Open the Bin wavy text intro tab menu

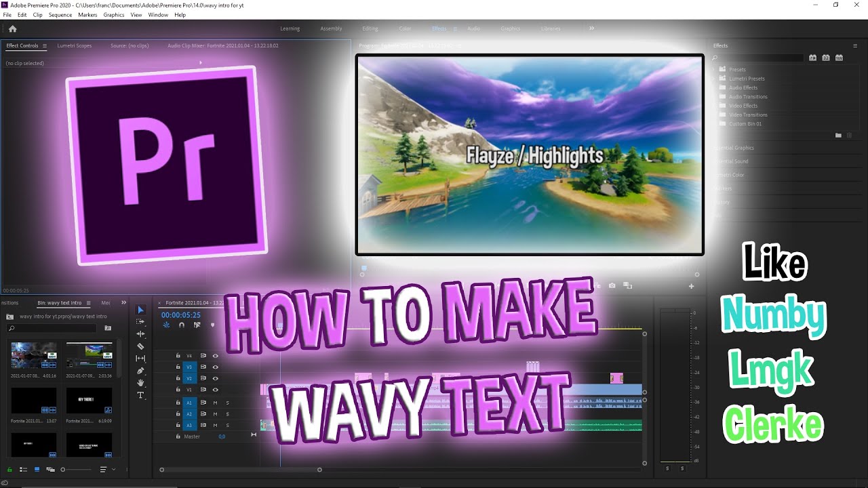click(87, 303)
